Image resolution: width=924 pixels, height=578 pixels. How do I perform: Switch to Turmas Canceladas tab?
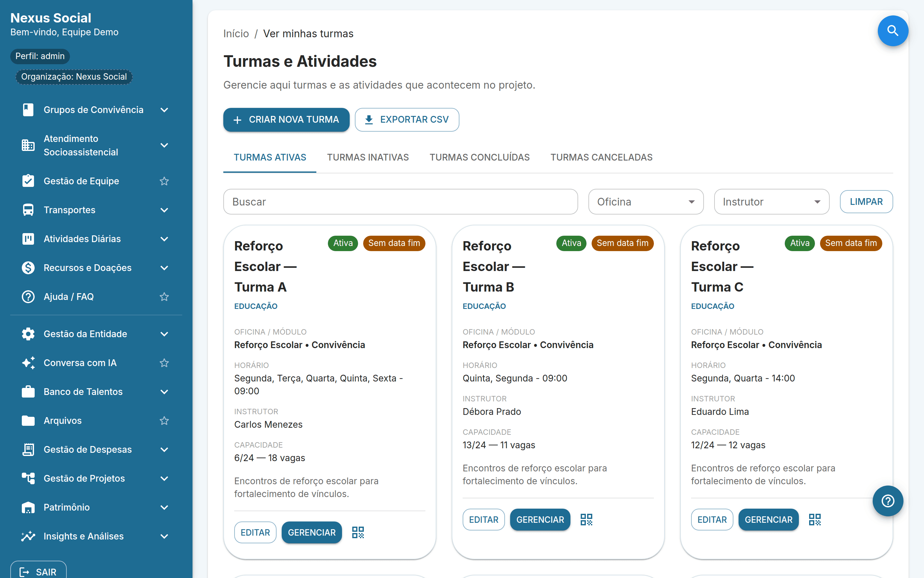(601, 157)
